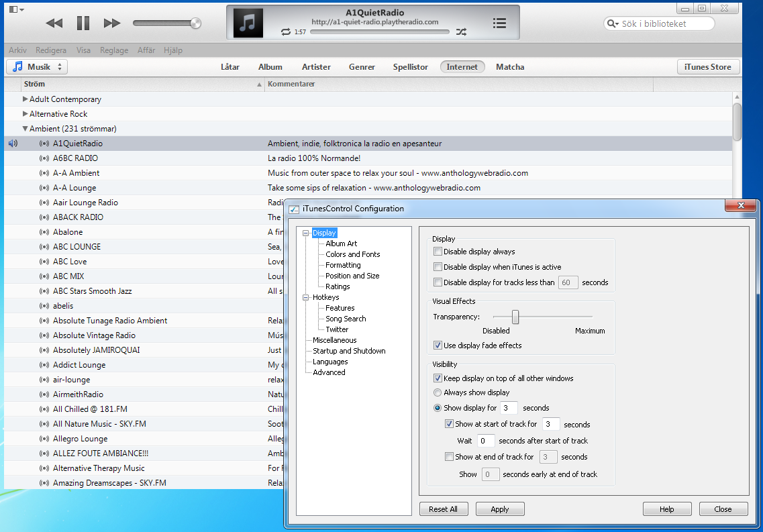Expand the Adult Contemporary category
The width and height of the screenshot is (763, 532).
[x=26, y=99]
